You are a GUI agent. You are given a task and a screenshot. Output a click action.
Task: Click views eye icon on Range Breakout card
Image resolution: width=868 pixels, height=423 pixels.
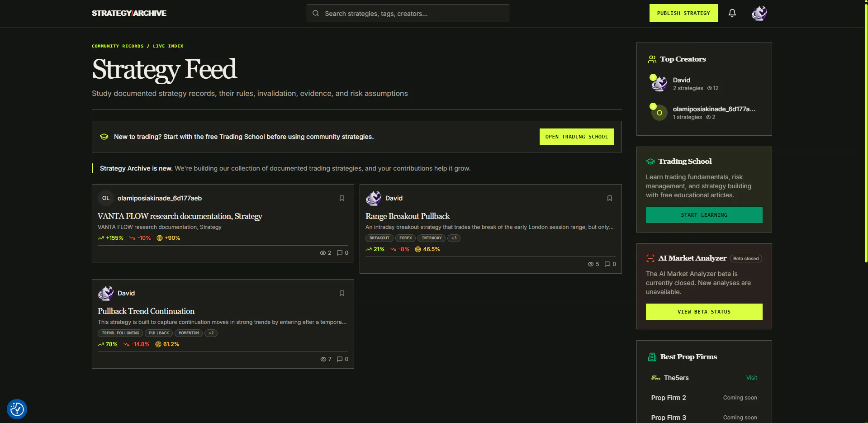[591, 264]
